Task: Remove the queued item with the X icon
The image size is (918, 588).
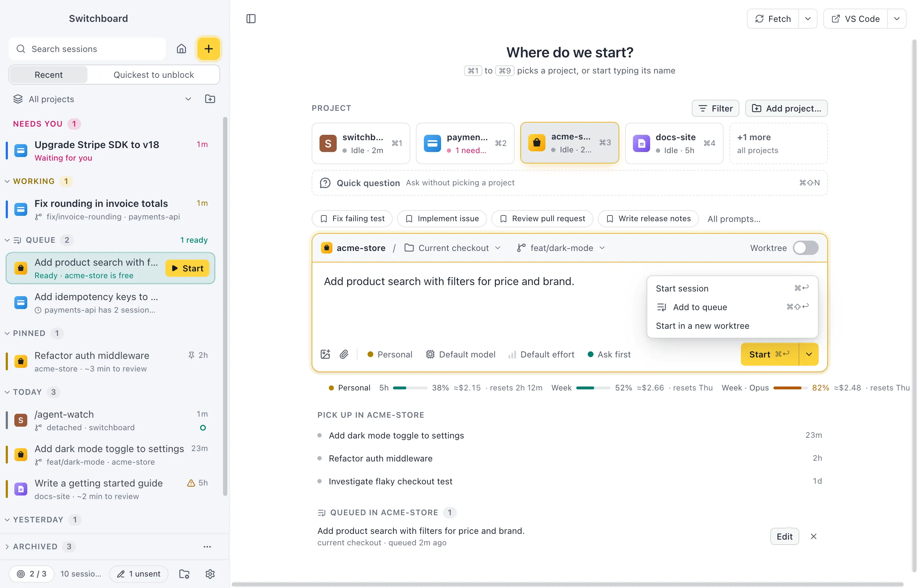Action: pos(813,536)
